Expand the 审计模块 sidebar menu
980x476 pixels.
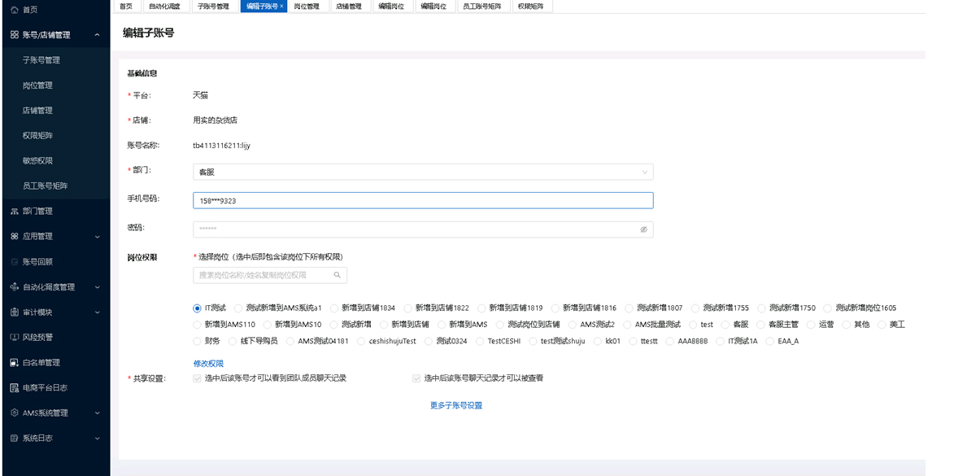tap(97, 312)
